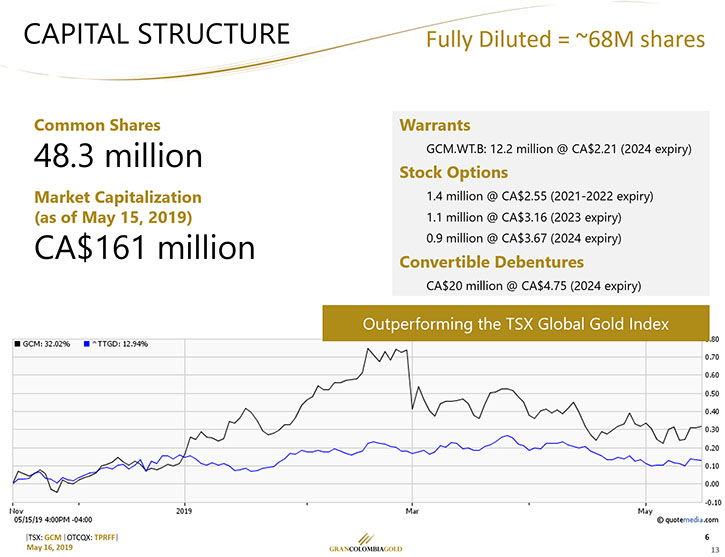This screenshot has height=557, width=725.
Task: Click the 'Convertible Debentures' heading
Action: 492,262
